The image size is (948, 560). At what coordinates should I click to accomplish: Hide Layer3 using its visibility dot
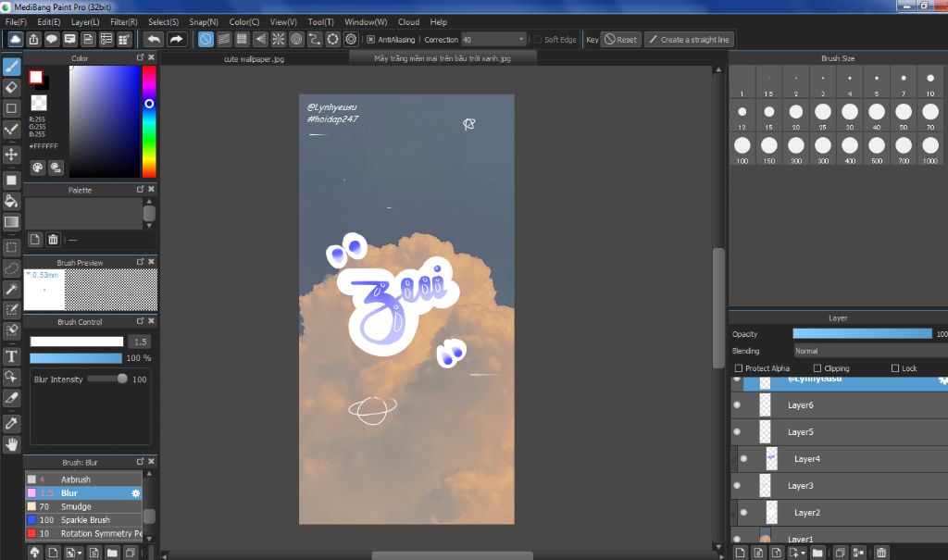click(737, 485)
